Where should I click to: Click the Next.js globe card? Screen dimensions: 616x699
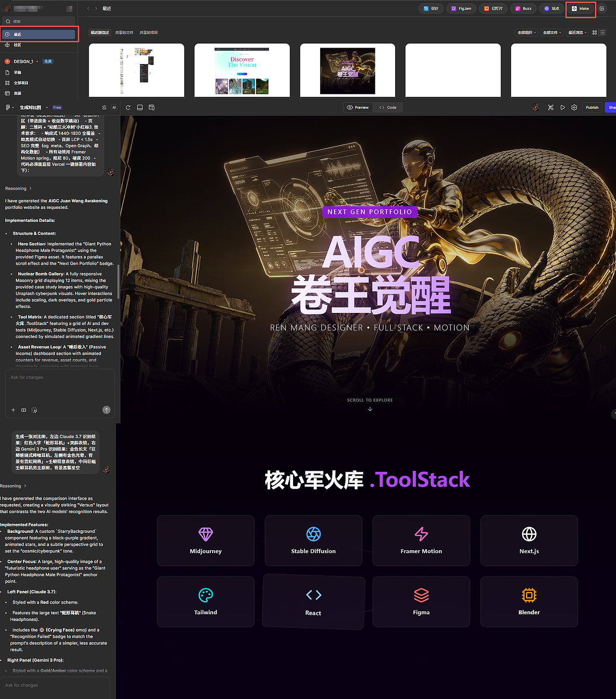click(x=529, y=541)
